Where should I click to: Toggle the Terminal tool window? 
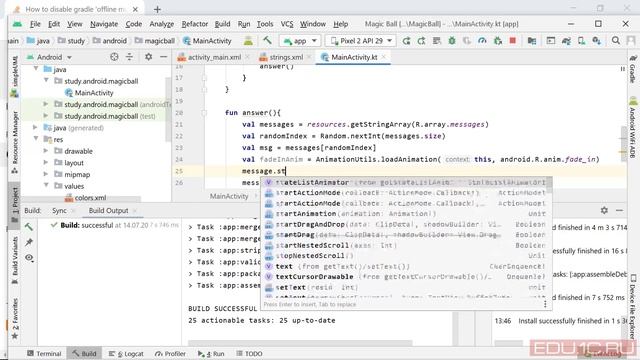[44, 353]
